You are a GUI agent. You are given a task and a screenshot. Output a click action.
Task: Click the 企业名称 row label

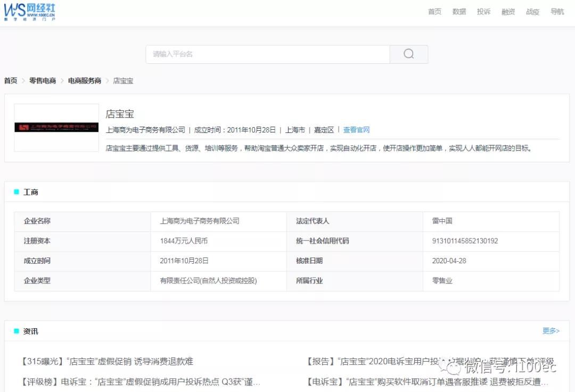(37, 221)
